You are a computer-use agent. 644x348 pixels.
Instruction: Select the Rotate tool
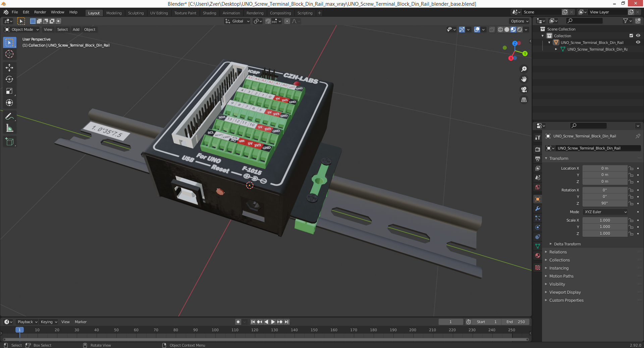pos(9,79)
